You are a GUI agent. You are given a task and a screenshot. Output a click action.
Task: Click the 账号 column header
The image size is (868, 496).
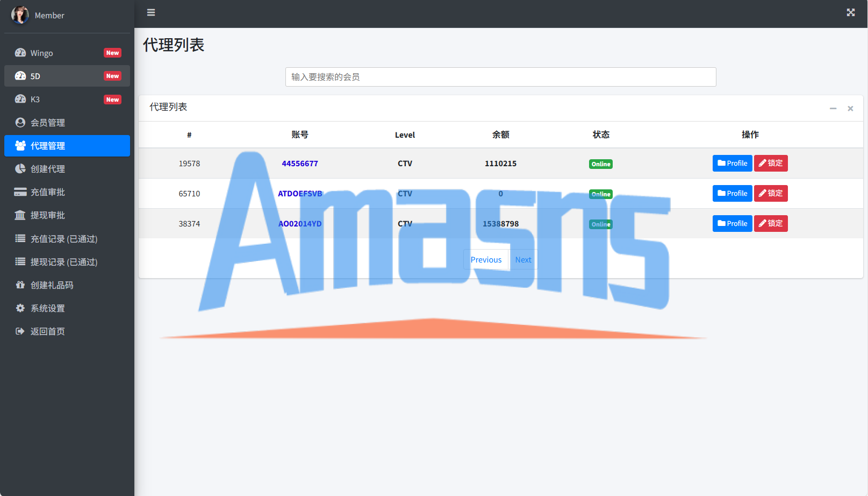coord(300,134)
